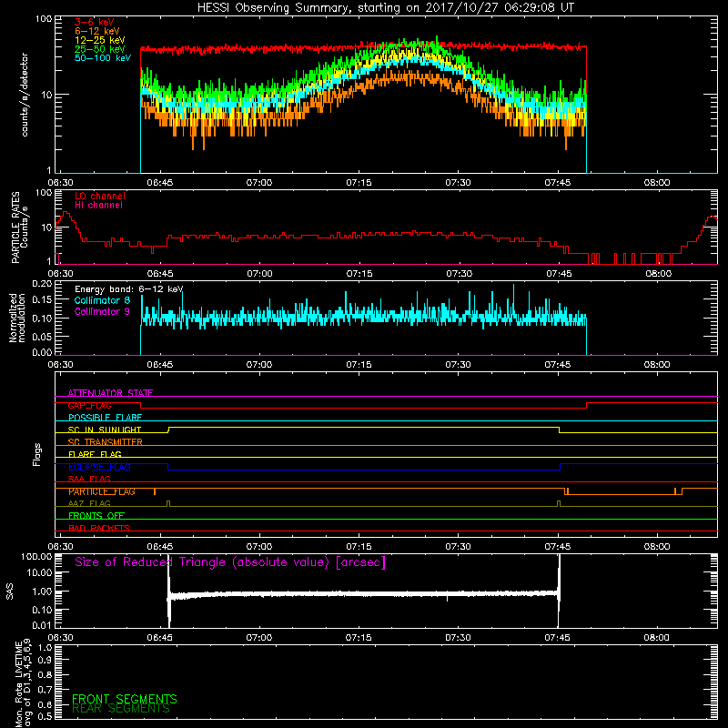This screenshot has height=728, width=728.
Task: Select the 6-12 keV legend label
Action: pyautogui.click(x=97, y=31)
